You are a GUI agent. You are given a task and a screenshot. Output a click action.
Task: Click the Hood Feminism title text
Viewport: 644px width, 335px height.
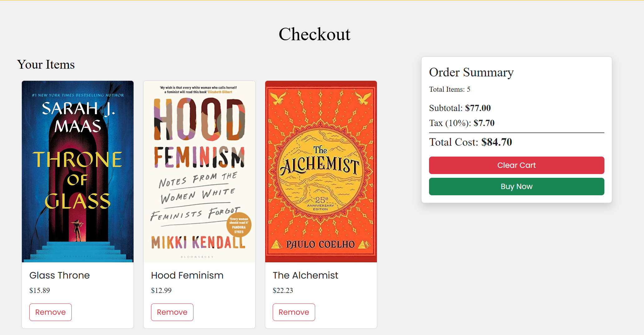pos(187,275)
